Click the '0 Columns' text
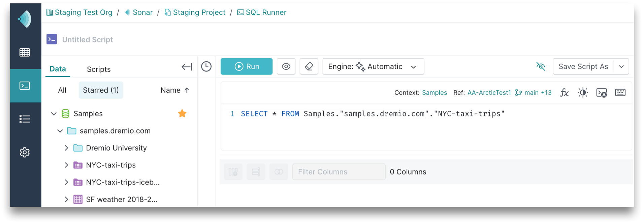Viewport: 644px width, 224px height. [408, 172]
